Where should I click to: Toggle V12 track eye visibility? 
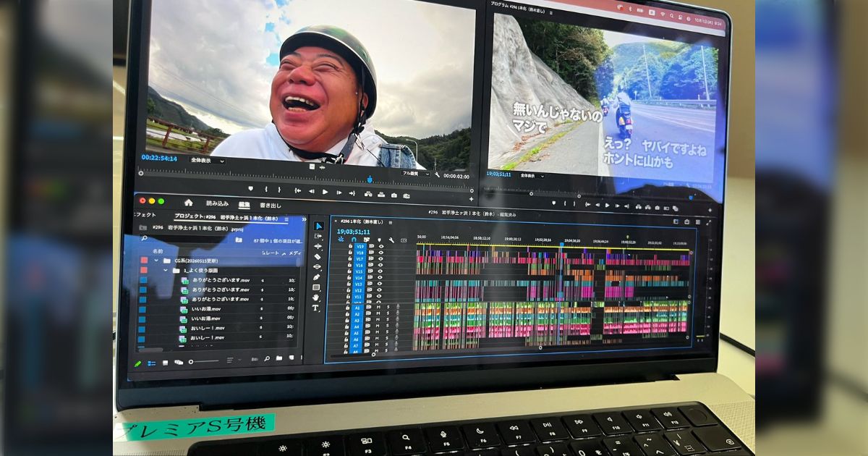(x=379, y=290)
